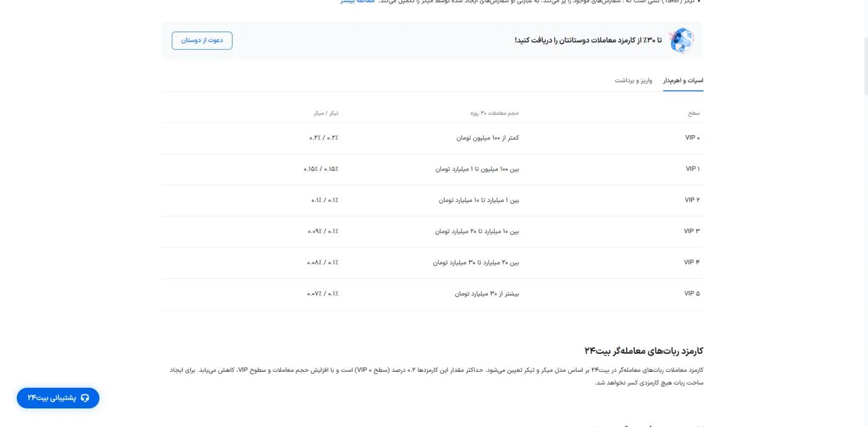The image size is (868, 427).
Task: Click بین ۱ میلیارد تا ۱۰ میلیارد تومان
Action: pyautogui.click(x=479, y=200)
